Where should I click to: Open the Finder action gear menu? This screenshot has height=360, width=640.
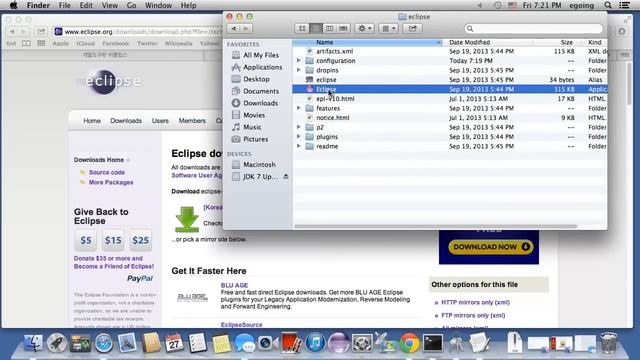point(364,29)
